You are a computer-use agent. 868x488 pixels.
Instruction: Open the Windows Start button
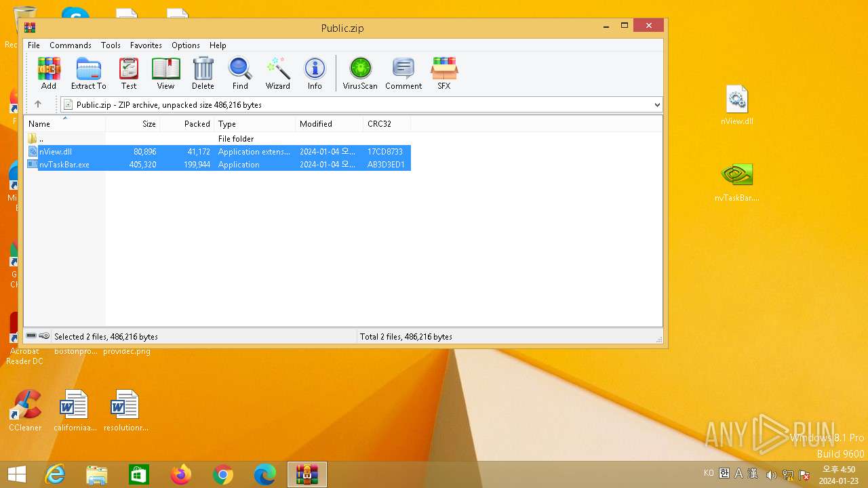[17, 474]
